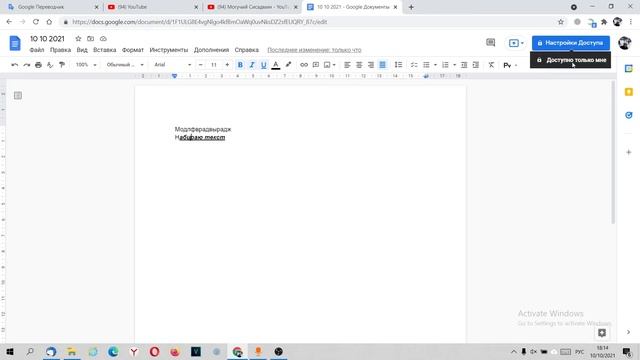
Task: Increase font size with plus button
Action: [x=227, y=65]
